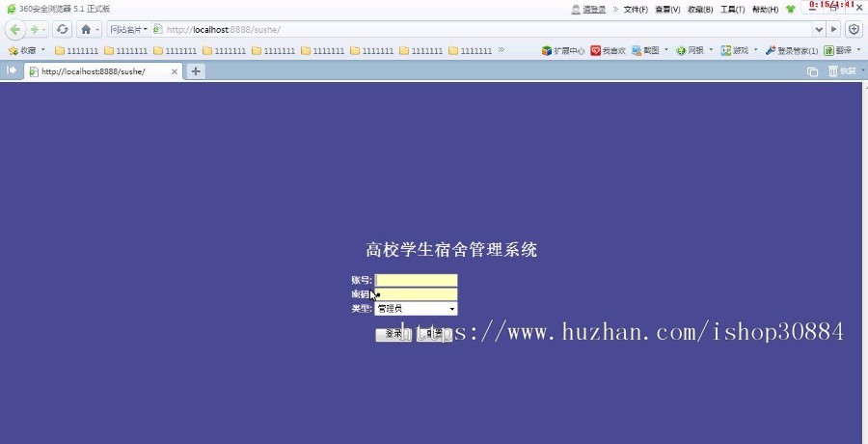Screen dimensions: 868x444
Task: Open the shield plus security icon
Action: pos(854,29)
